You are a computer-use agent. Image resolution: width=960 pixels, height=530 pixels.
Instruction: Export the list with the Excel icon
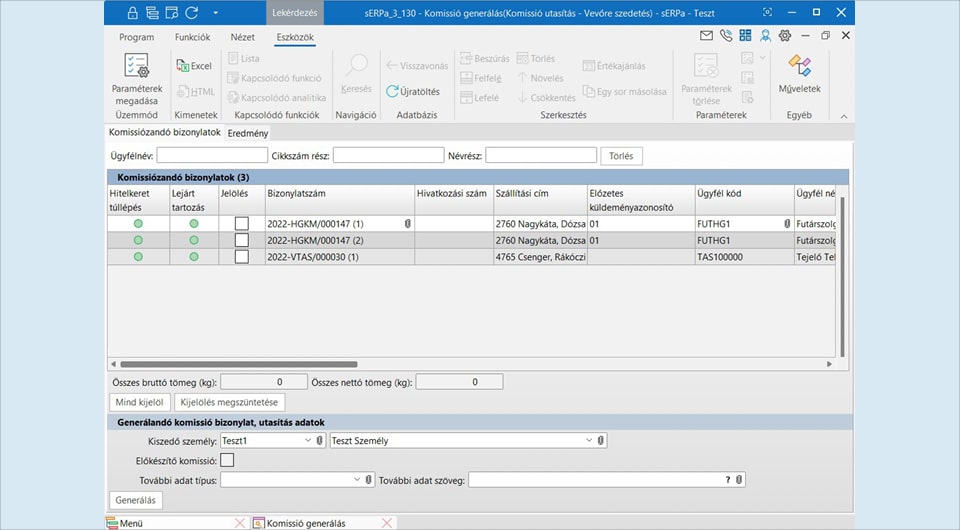[194, 66]
